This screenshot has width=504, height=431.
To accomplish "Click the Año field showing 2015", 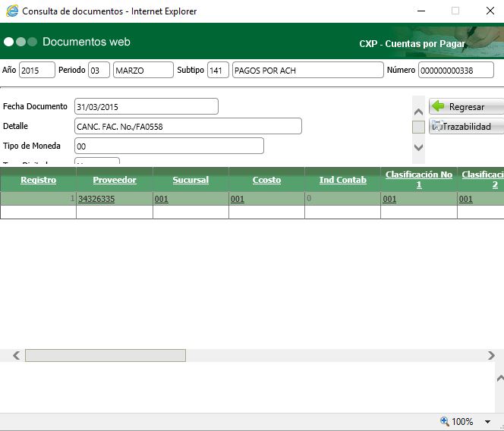I will (x=37, y=70).
